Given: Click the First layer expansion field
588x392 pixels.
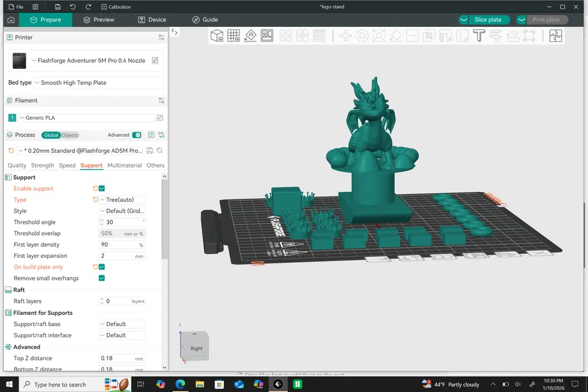Looking at the screenshot, I should coord(122,256).
